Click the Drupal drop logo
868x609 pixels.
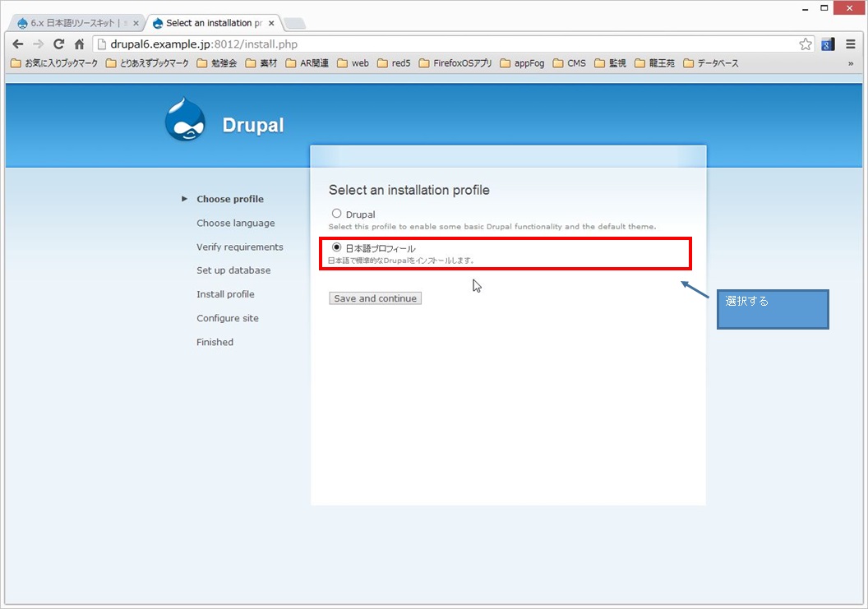[185, 119]
